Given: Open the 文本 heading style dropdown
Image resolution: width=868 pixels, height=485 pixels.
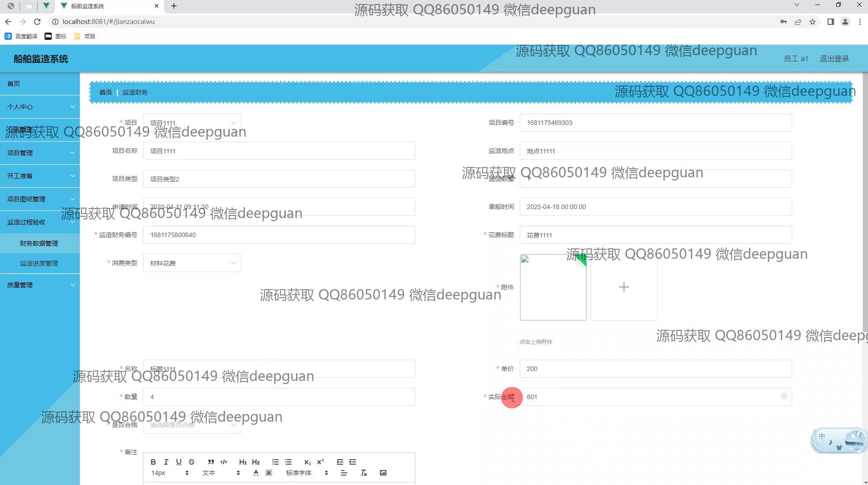Looking at the screenshot, I should coord(221,473).
